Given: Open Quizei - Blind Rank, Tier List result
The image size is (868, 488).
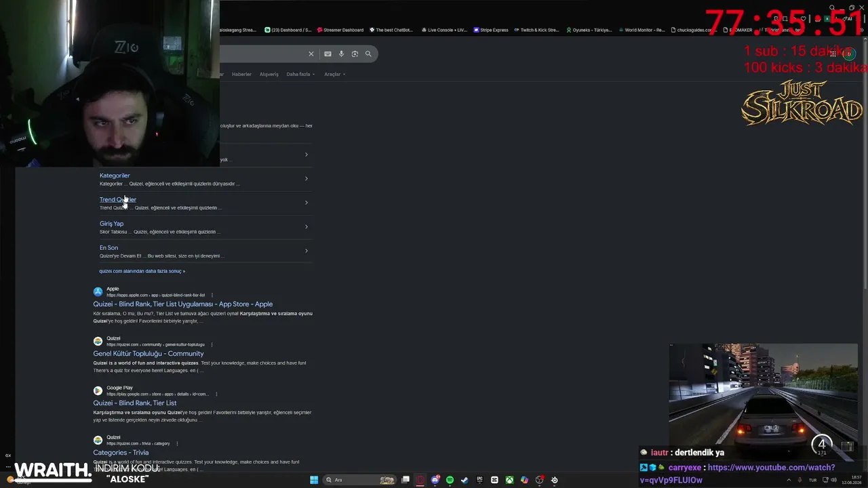Looking at the screenshot, I should 135,403.
